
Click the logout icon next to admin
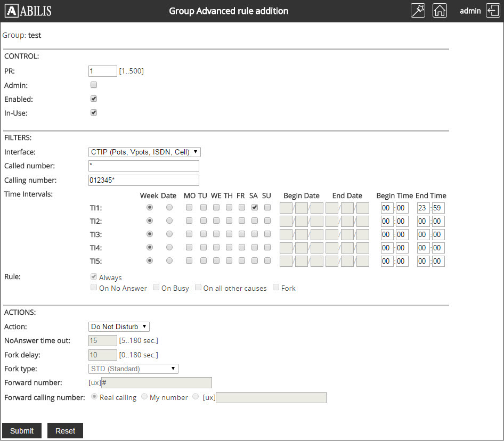493,11
